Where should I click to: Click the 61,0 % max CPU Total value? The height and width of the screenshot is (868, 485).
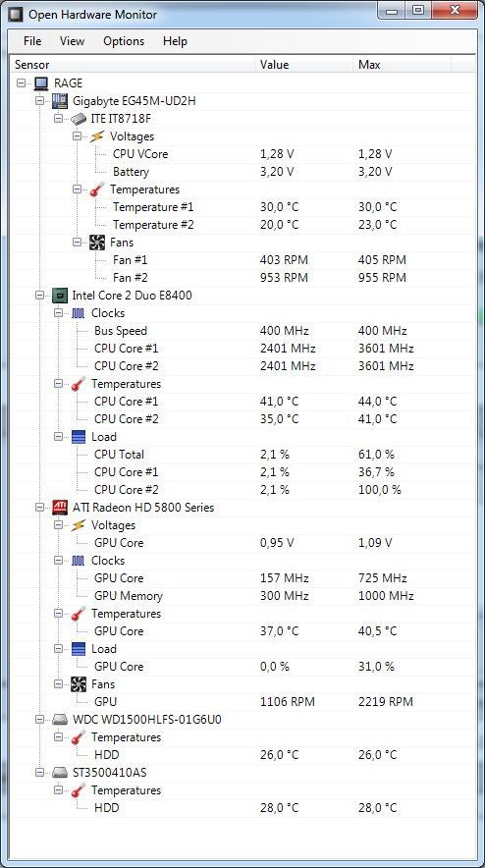click(x=376, y=455)
